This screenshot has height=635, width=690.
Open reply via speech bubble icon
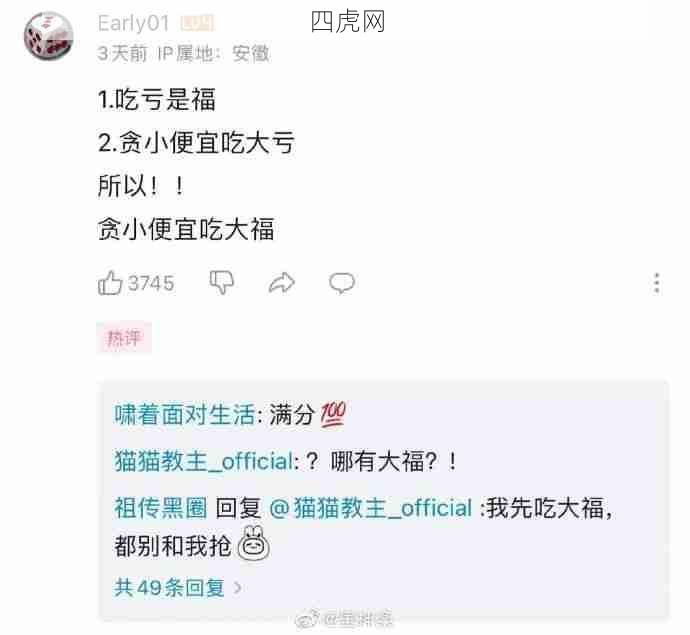click(342, 283)
